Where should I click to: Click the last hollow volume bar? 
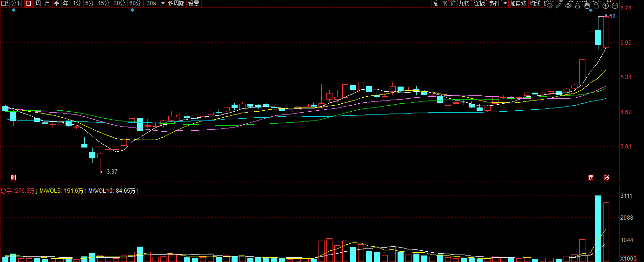(606, 232)
